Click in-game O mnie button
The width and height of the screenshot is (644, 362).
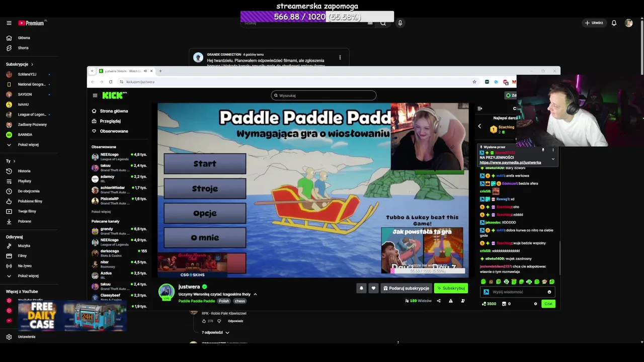tap(205, 238)
